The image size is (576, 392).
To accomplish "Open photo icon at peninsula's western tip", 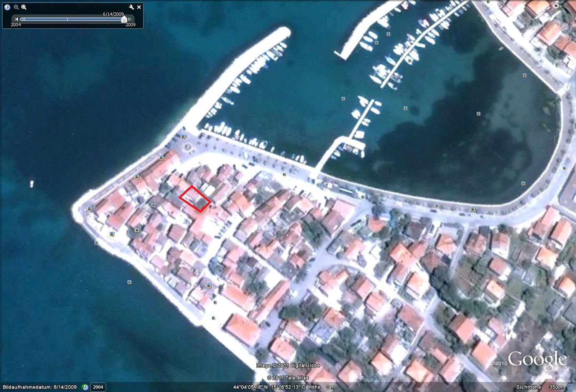I will [x=89, y=209].
